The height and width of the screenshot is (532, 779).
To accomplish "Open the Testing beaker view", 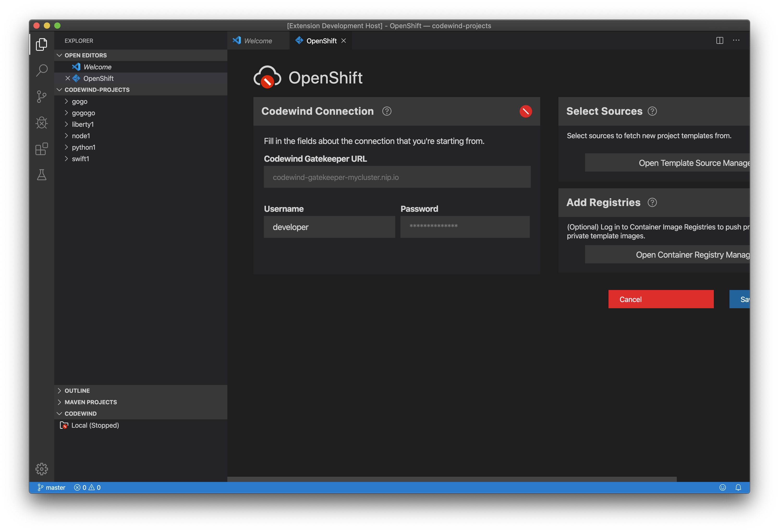I will point(41,175).
